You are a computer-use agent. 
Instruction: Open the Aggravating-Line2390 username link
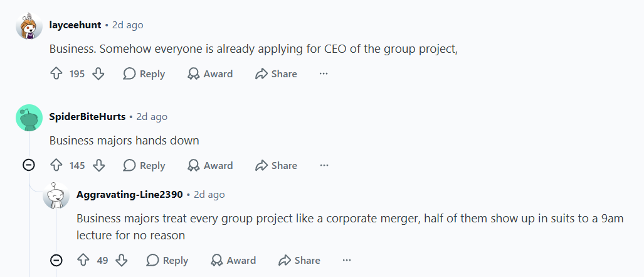click(129, 195)
